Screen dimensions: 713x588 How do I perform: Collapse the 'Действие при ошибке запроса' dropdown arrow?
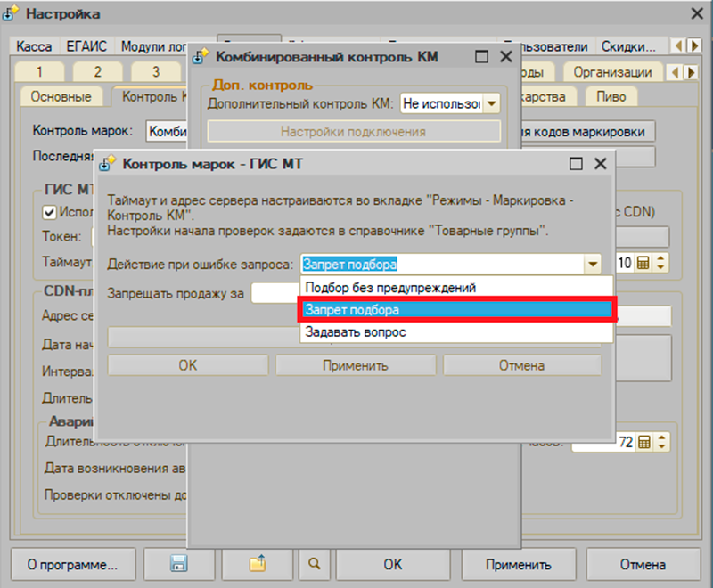pos(592,264)
